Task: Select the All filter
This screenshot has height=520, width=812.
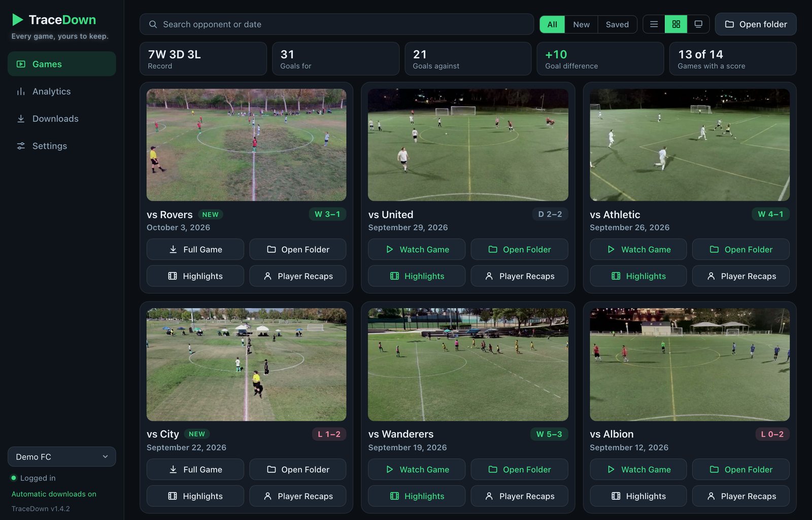Action: pos(552,24)
